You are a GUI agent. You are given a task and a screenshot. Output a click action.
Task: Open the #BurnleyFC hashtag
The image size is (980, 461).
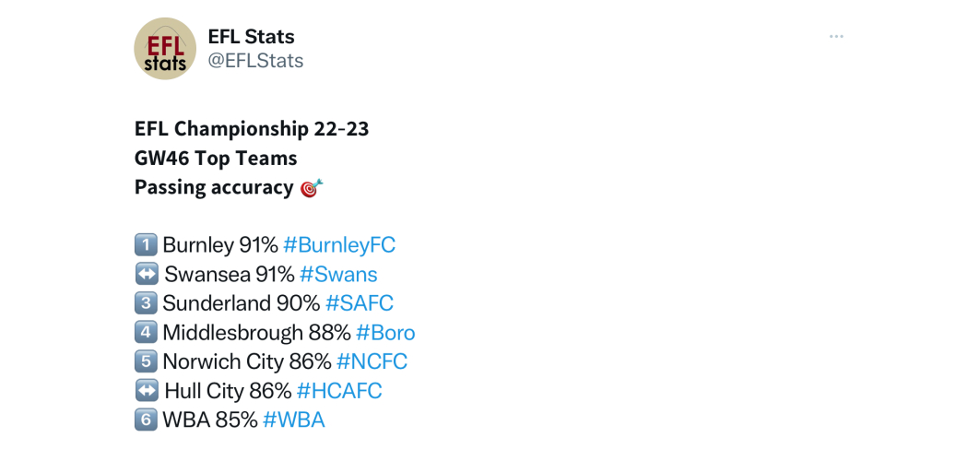pos(338,245)
